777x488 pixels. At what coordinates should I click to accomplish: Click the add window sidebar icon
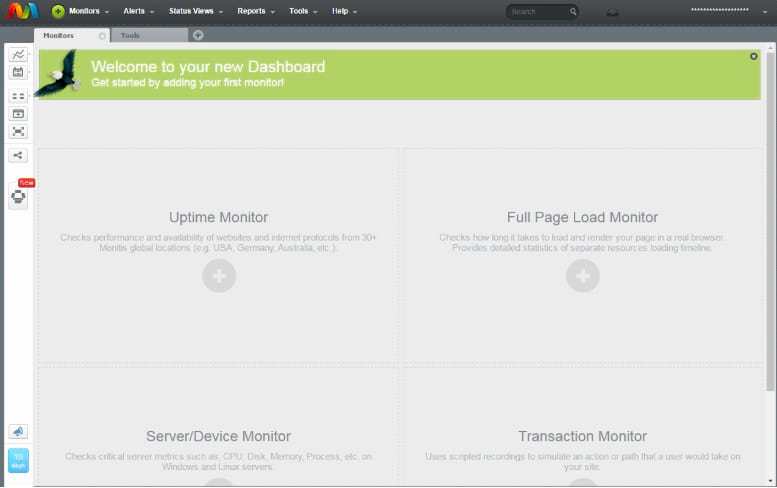tap(18, 114)
